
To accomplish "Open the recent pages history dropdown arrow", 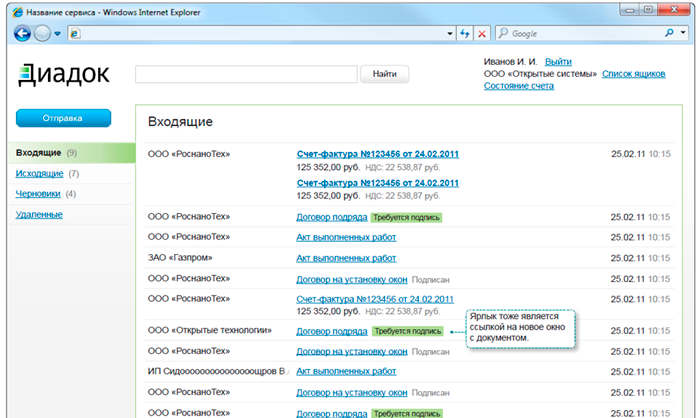I will click(x=58, y=33).
